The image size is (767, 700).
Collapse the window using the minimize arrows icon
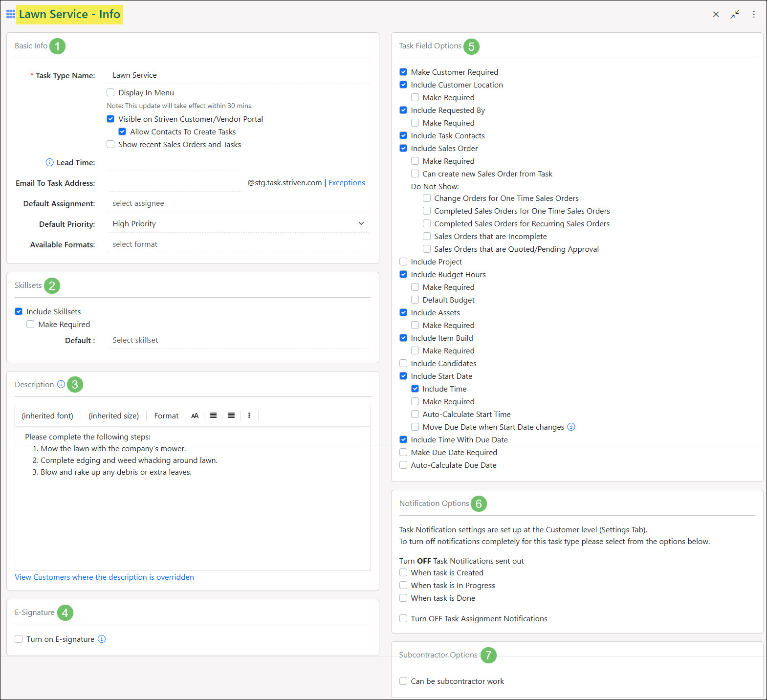click(x=735, y=14)
